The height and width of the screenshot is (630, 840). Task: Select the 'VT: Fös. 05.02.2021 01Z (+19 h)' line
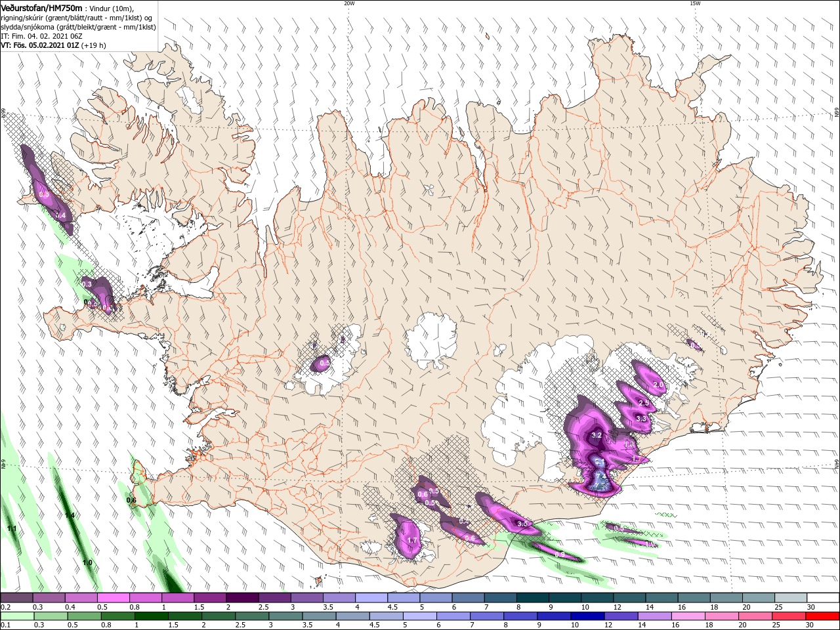pos(53,45)
